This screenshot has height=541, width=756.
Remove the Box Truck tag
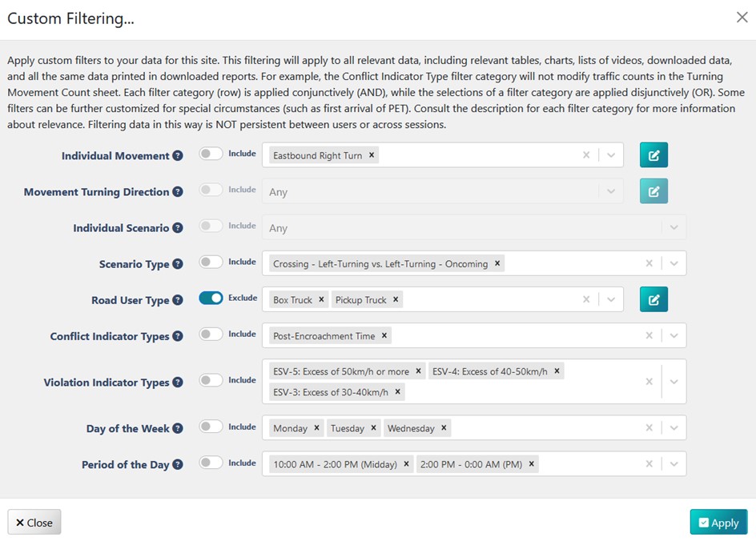pyautogui.click(x=322, y=299)
